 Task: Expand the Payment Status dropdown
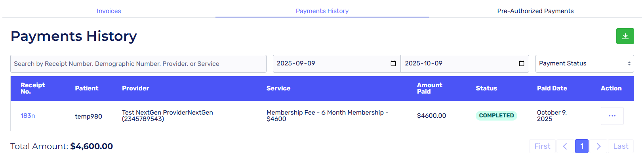pos(584,63)
